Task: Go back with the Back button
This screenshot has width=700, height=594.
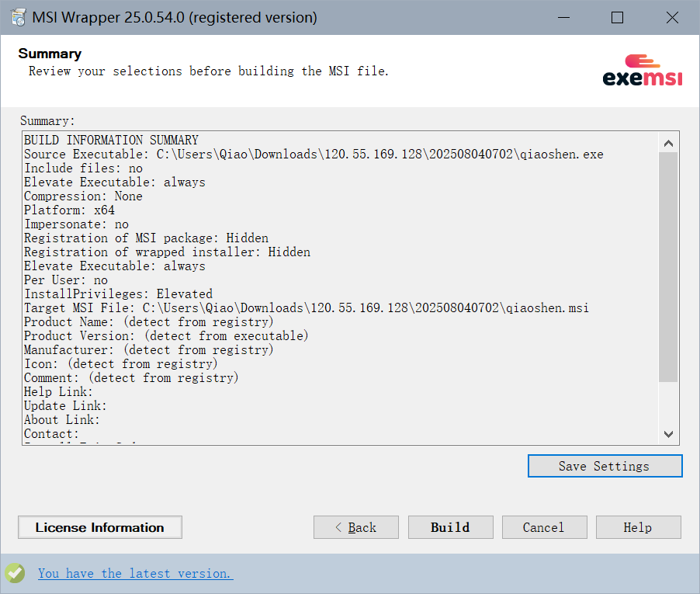Action: tap(355, 527)
